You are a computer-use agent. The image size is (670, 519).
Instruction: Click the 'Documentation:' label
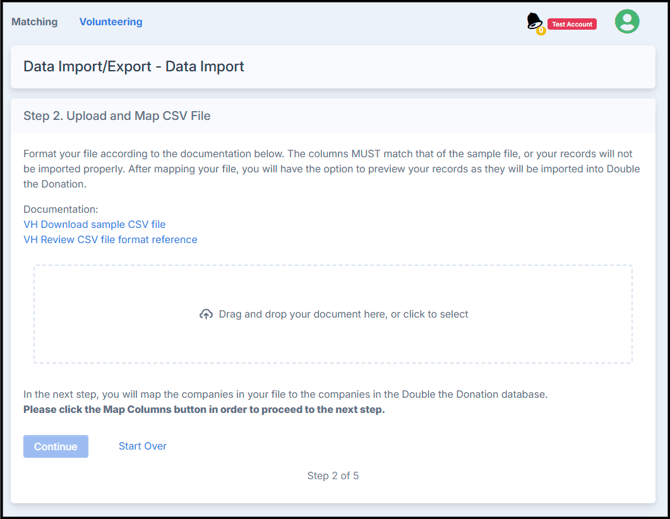pyautogui.click(x=61, y=210)
